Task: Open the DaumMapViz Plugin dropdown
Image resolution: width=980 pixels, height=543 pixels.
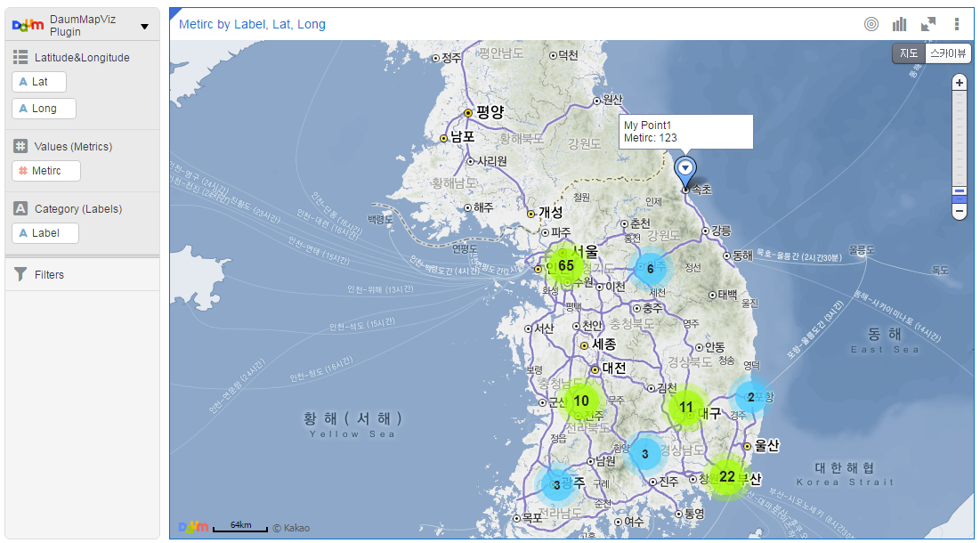Action: 143,25
